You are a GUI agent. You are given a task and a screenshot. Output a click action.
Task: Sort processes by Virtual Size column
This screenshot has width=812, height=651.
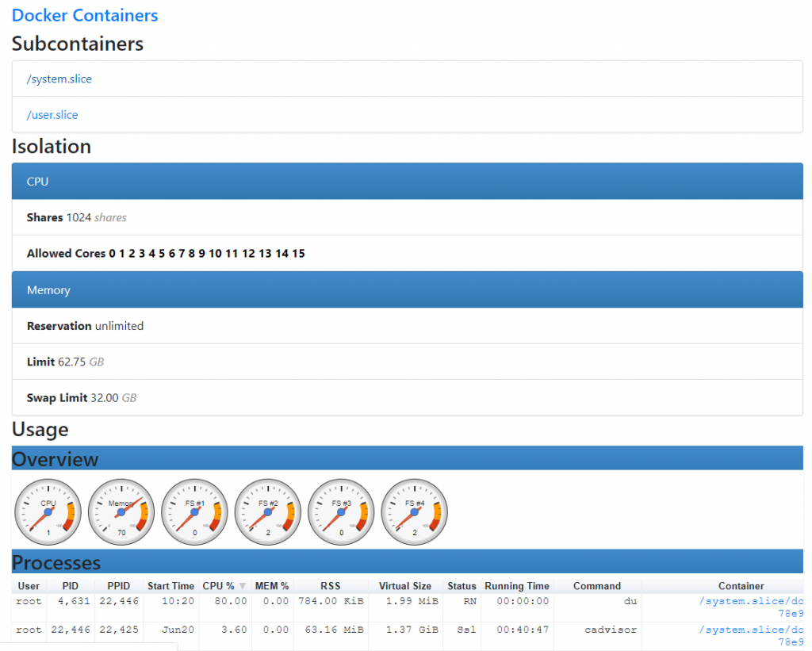[404, 585]
